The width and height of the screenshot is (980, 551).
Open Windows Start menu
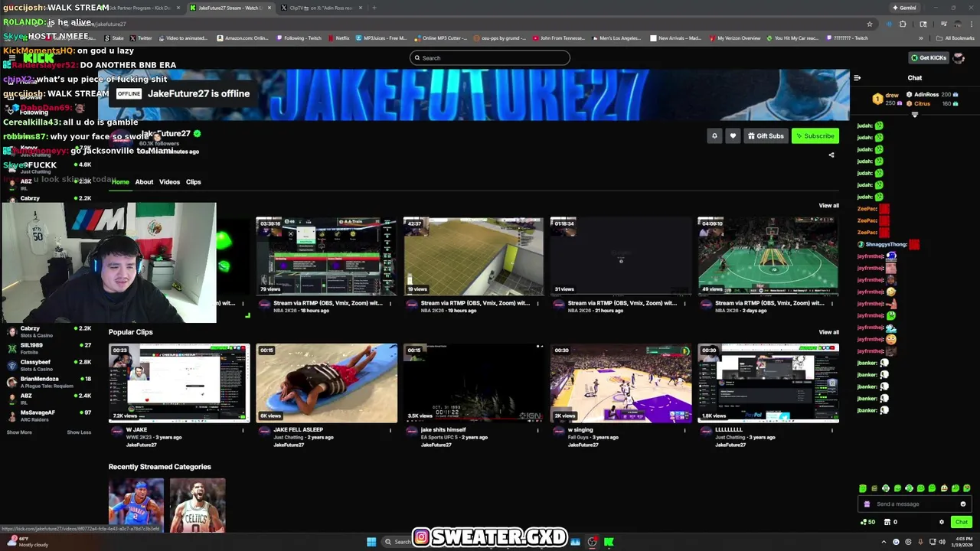(x=371, y=542)
